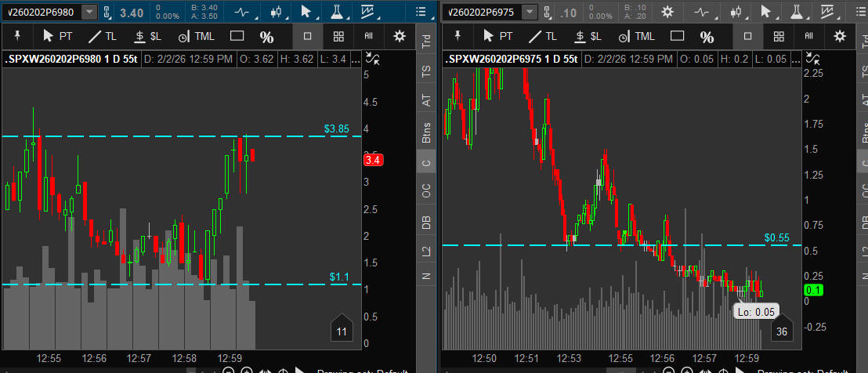This screenshot has width=868, height=373.
Task: Toggle pin drawing tool in left chart
Action: pos(17,36)
